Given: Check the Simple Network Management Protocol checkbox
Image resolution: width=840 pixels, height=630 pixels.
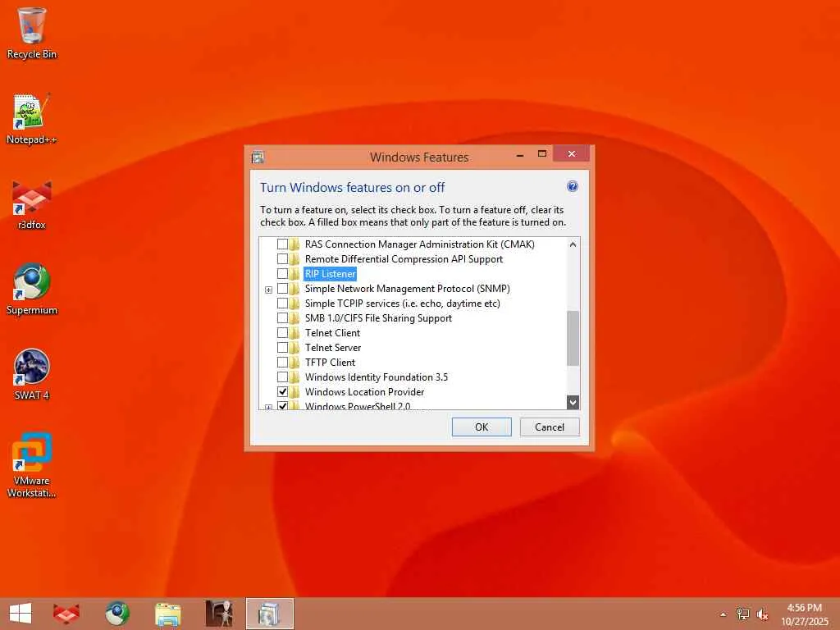Looking at the screenshot, I should point(282,288).
